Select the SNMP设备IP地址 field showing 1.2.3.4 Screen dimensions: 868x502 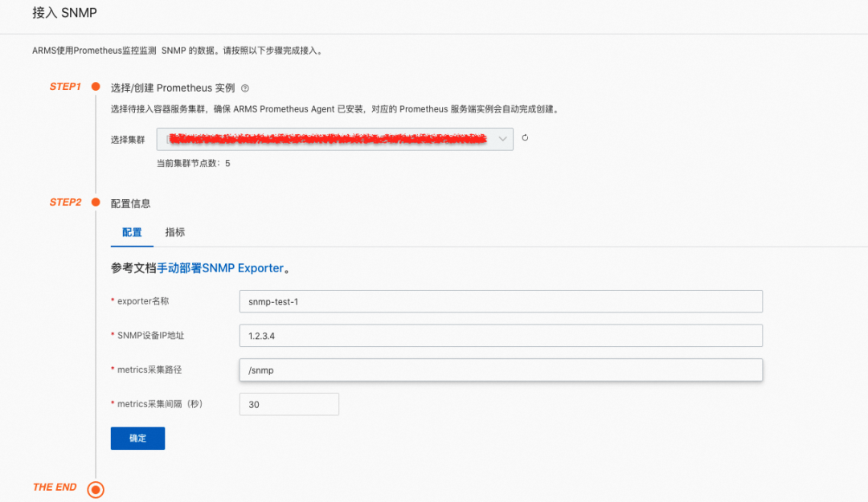pos(501,335)
